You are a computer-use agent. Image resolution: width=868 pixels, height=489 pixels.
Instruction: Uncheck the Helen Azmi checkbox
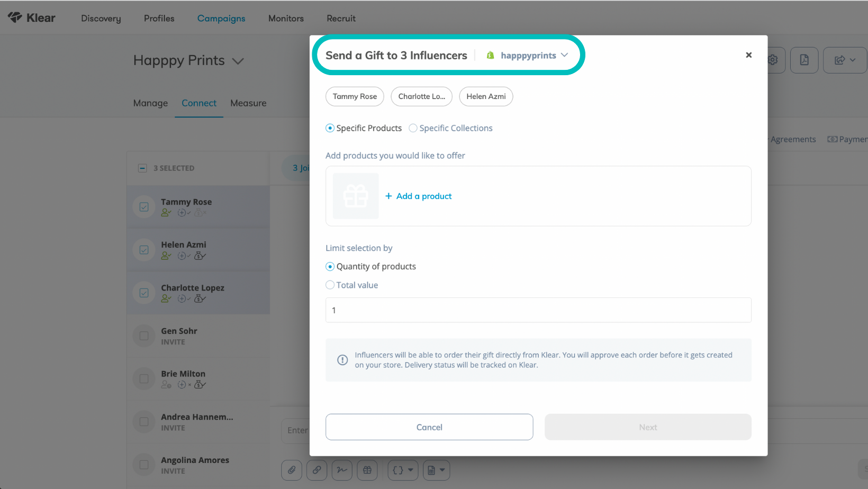point(144,250)
